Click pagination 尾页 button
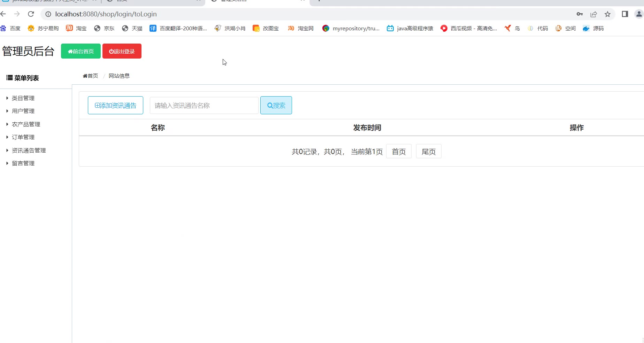 (x=429, y=151)
